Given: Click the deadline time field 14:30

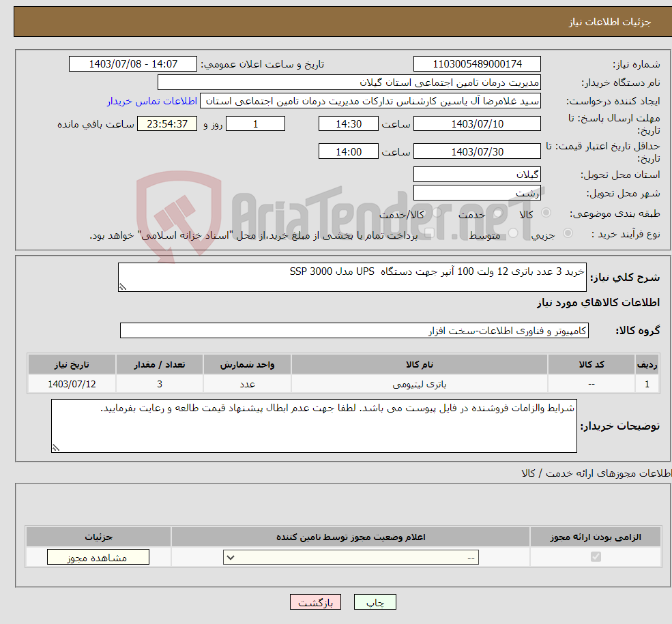Looking at the screenshot, I should [x=349, y=123].
